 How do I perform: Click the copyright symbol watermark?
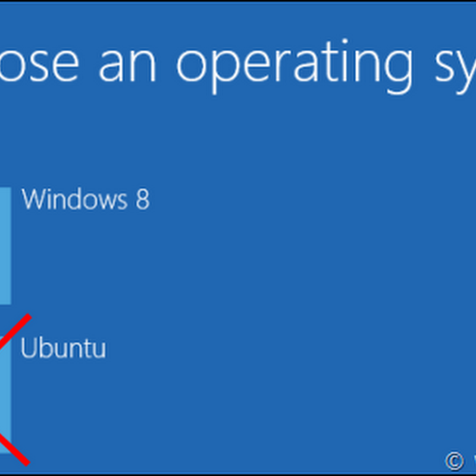pyautogui.click(x=455, y=462)
